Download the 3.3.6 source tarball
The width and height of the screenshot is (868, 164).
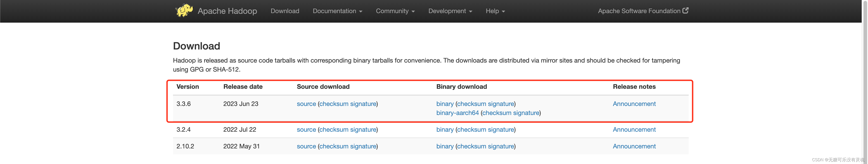pos(306,104)
